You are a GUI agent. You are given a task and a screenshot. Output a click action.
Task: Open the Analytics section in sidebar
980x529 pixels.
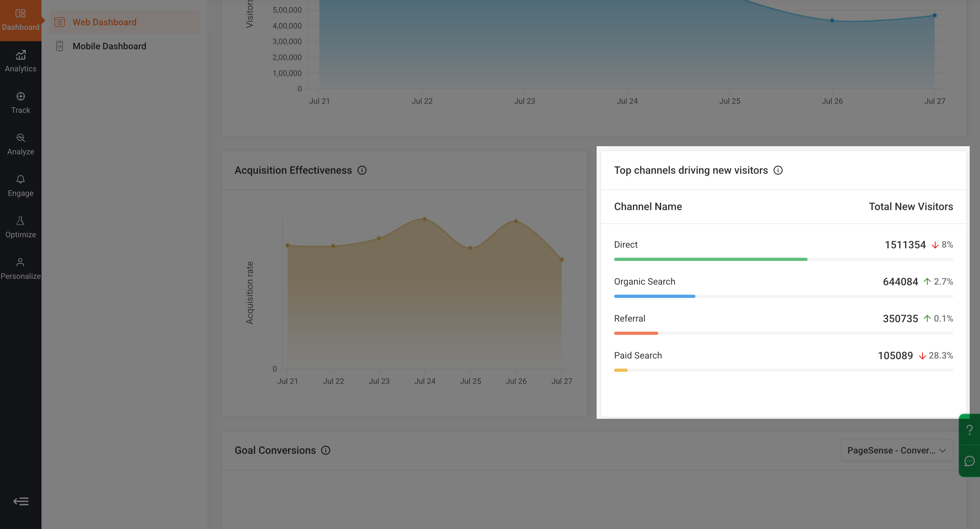point(20,62)
